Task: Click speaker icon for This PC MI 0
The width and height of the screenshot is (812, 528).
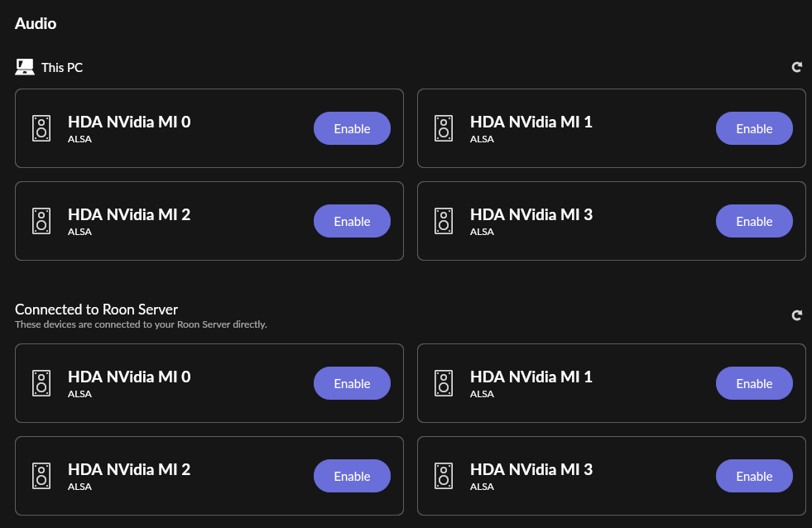Action: pos(41,128)
